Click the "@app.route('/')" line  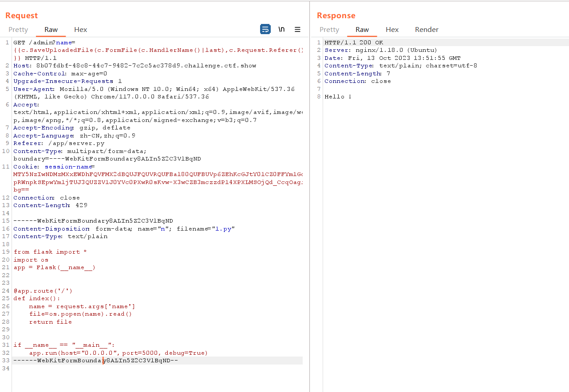click(43, 291)
